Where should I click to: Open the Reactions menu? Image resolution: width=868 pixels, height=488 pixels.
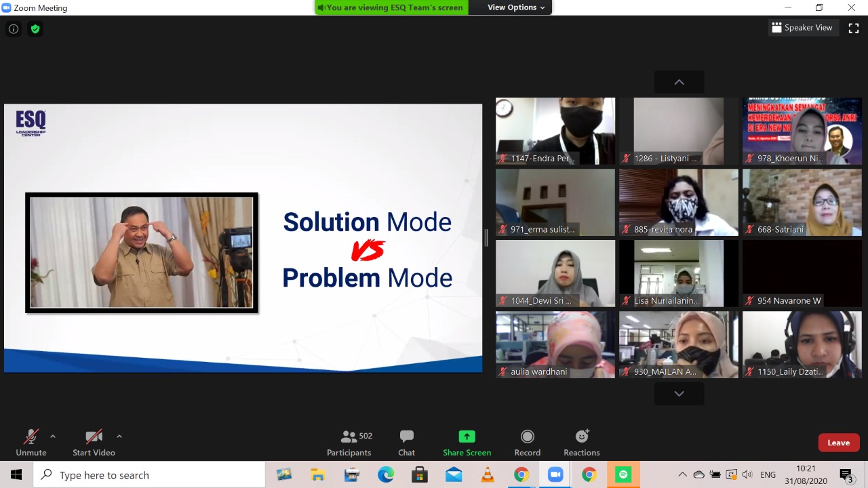[581, 443]
